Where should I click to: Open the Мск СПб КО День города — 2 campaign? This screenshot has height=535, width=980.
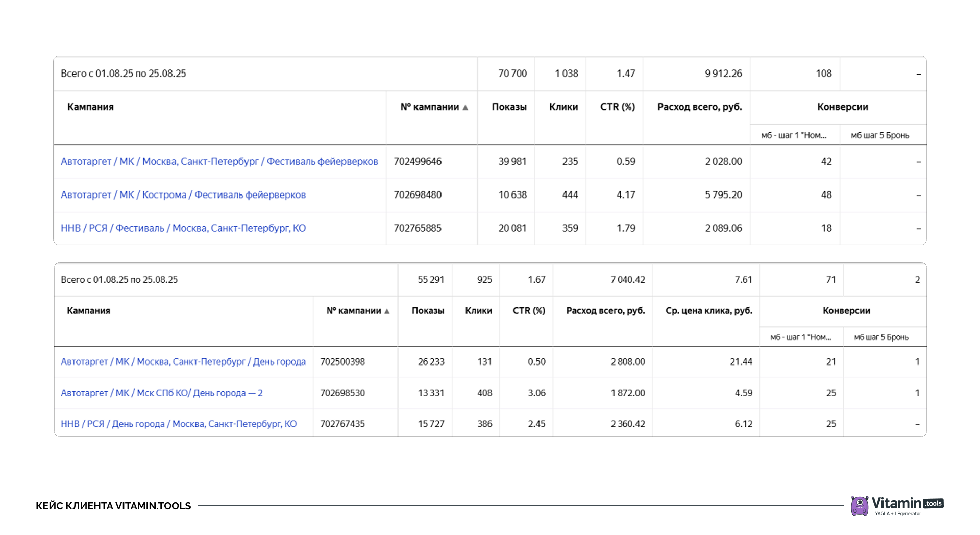(161, 393)
